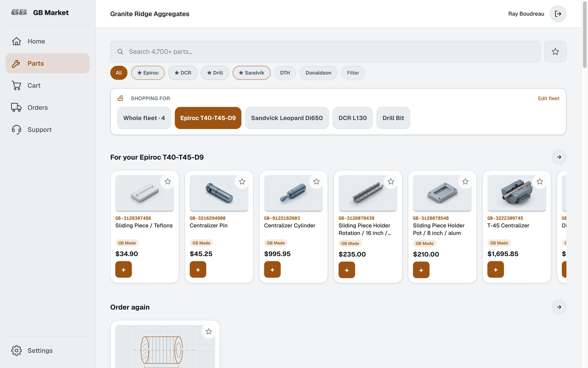This screenshot has height=368, width=588.
Task: Click the logout icon near Ray Boudreau
Action: [558, 14]
